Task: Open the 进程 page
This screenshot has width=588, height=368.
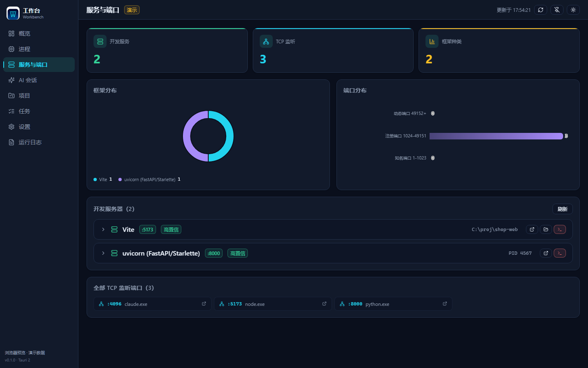Action: coord(39,49)
